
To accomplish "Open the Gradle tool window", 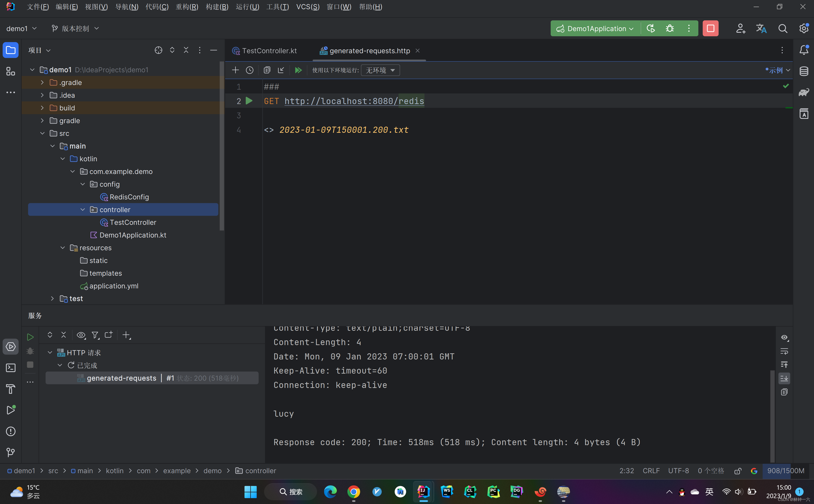I will click(804, 92).
